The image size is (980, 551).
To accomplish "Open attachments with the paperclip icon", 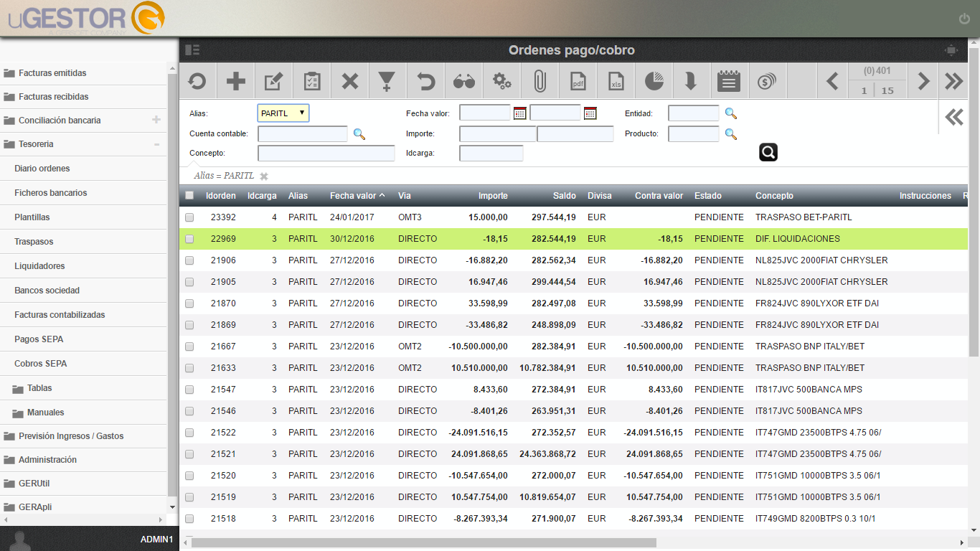I will click(540, 81).
